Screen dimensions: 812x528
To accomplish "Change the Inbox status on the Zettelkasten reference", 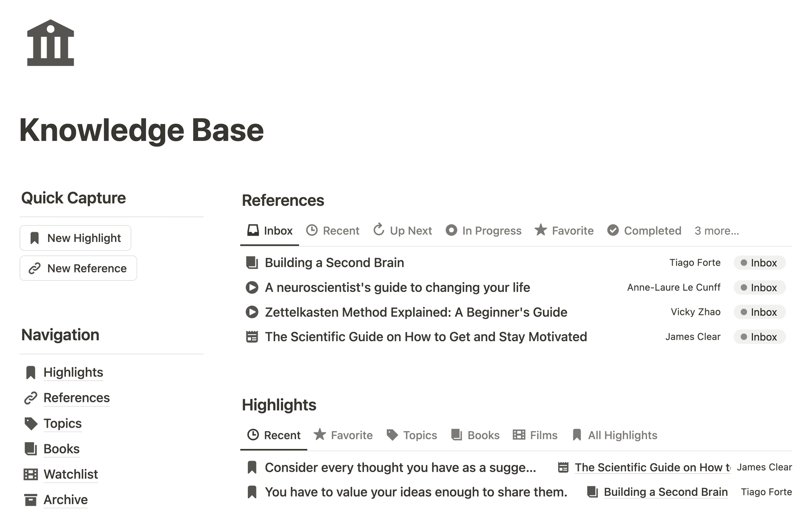I will (759, 312).
